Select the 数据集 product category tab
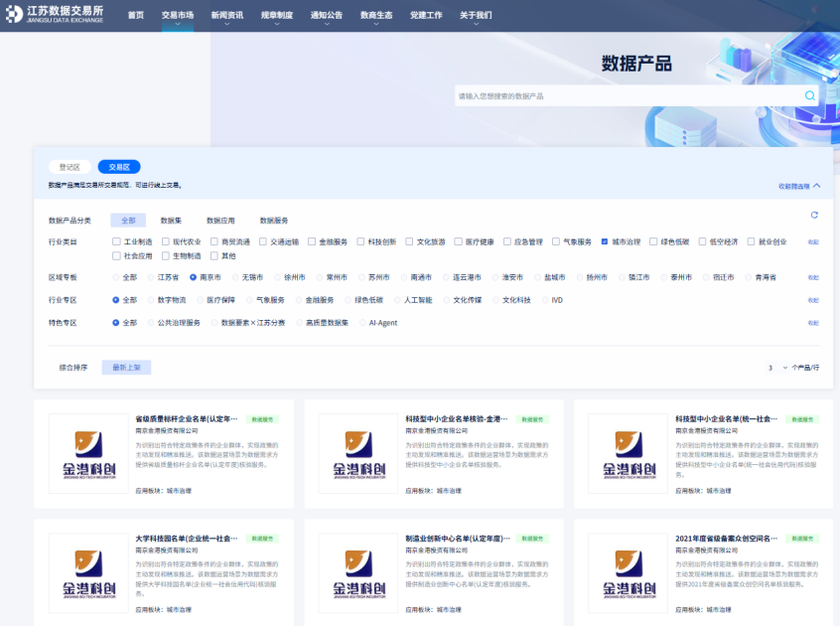Image resolution: width=840 pixels, height=626 pixels. click(171, 221)
